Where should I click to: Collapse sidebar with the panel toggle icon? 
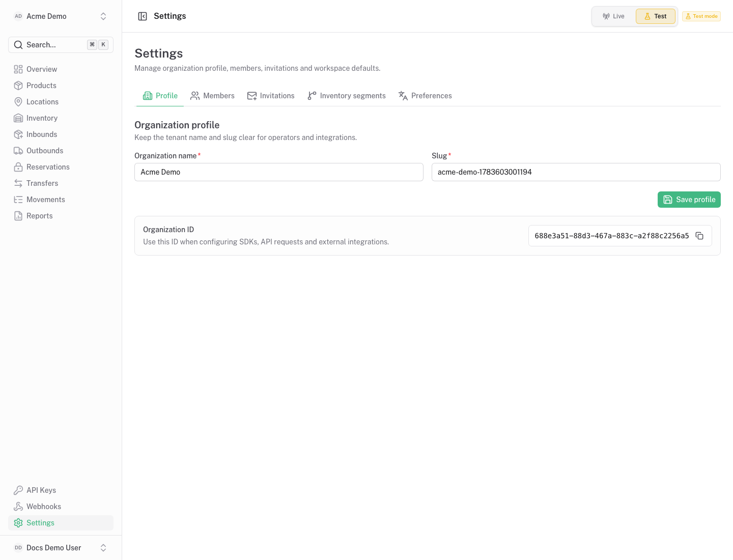143,16
